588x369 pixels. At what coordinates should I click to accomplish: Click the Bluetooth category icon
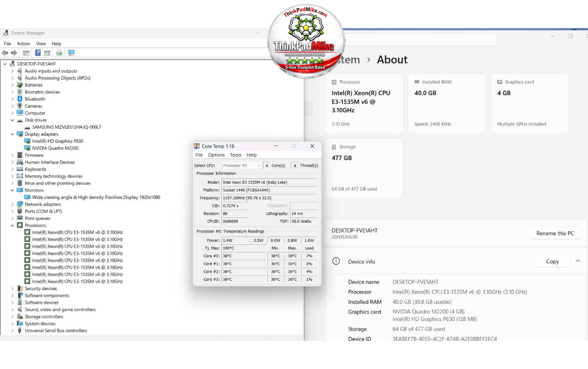pos(20,99)
